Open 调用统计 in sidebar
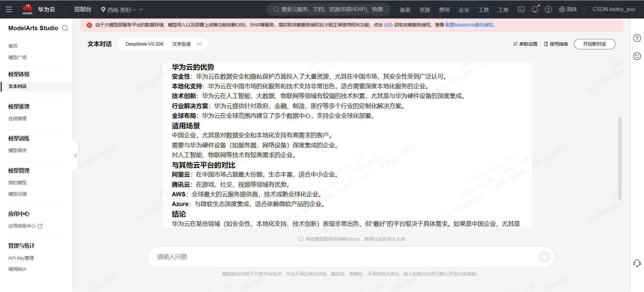This screenshot has width=644, height=292. click(x=17, y=269)
